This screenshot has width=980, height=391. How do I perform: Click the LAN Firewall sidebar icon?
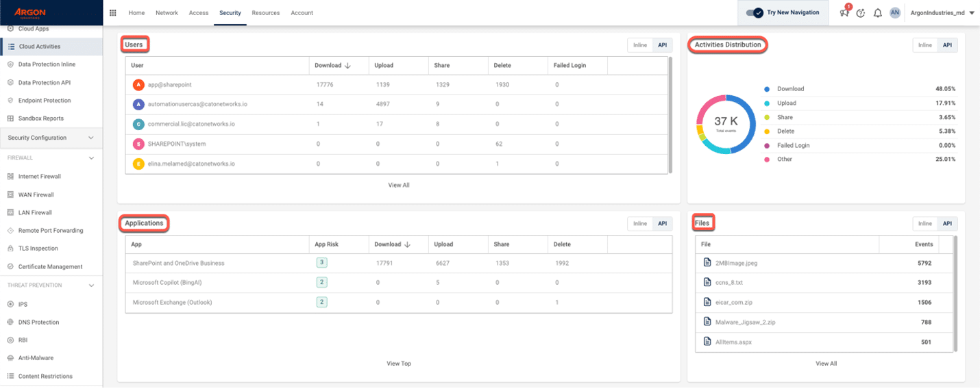coord(11,213)
